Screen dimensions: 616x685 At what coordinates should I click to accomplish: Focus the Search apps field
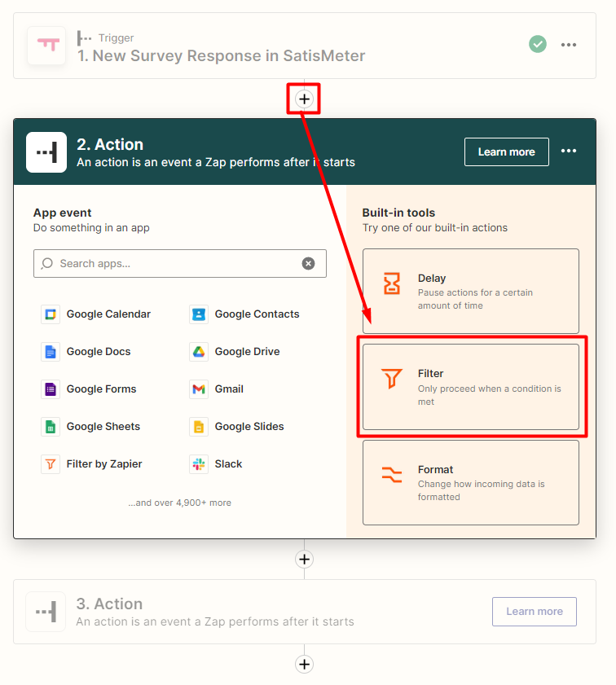[180, 263]
